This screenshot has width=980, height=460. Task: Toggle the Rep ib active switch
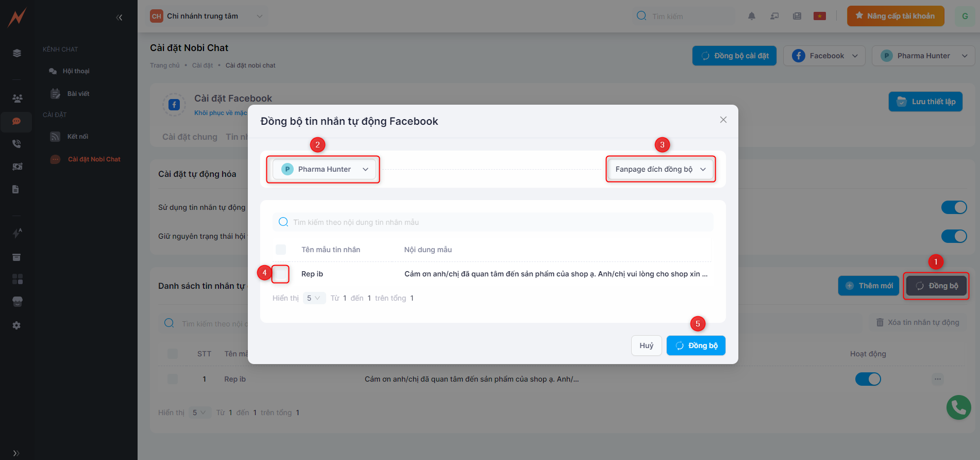868,379
